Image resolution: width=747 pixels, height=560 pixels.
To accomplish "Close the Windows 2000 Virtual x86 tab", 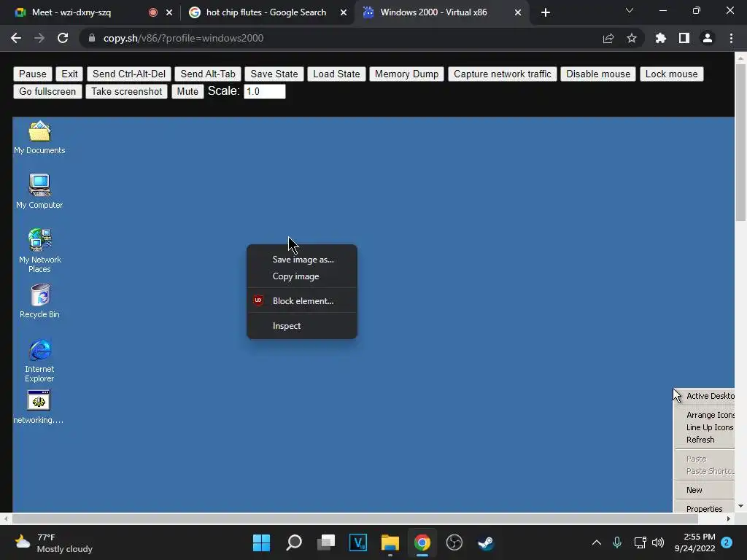I will tap(518, 12).
